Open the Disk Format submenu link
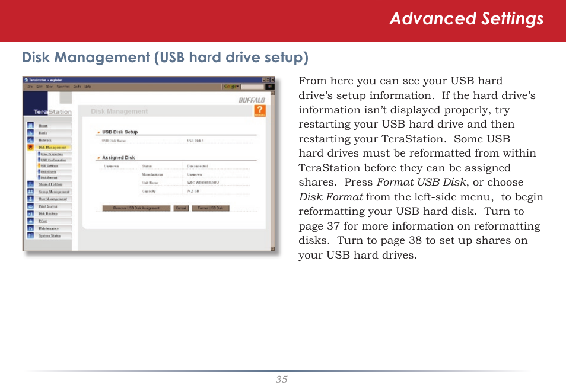Viewport: 566px width, 392px height. [x=49, y=177]
